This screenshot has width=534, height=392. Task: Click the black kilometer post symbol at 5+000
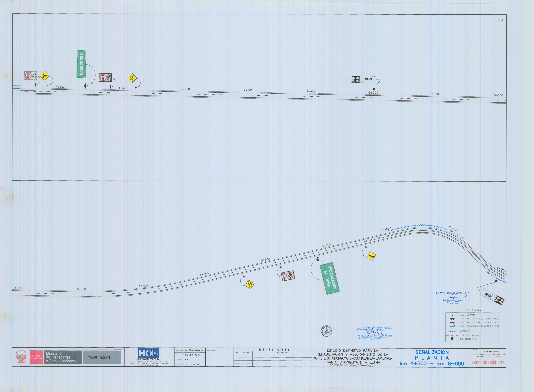374,89
